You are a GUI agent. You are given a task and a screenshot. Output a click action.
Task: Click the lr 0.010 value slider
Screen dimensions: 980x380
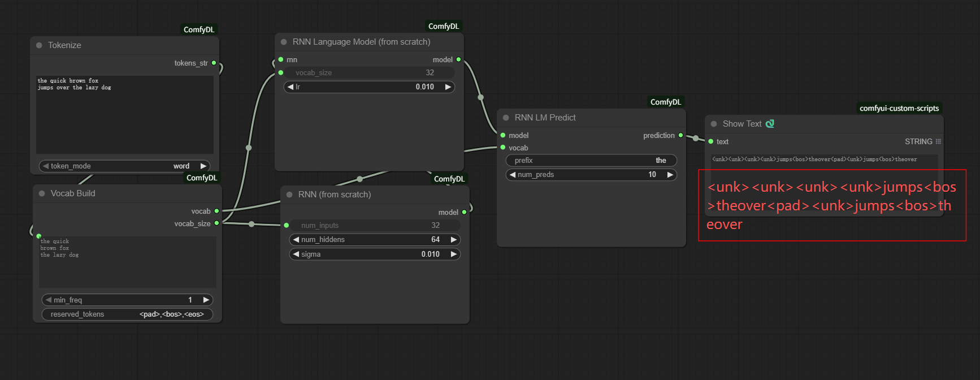point(369,87)
